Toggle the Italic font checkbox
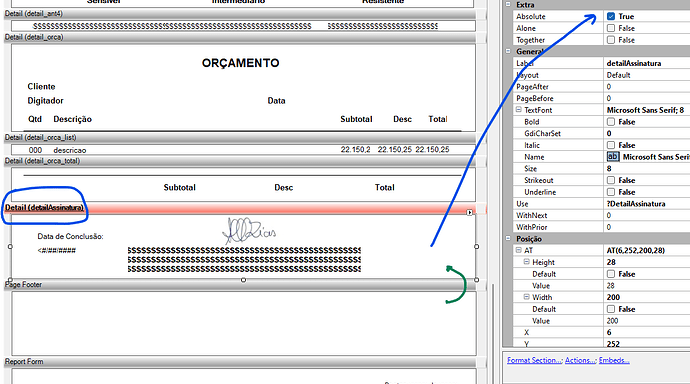The height and width of the screenshot is (384, 690). coord(611,145)
